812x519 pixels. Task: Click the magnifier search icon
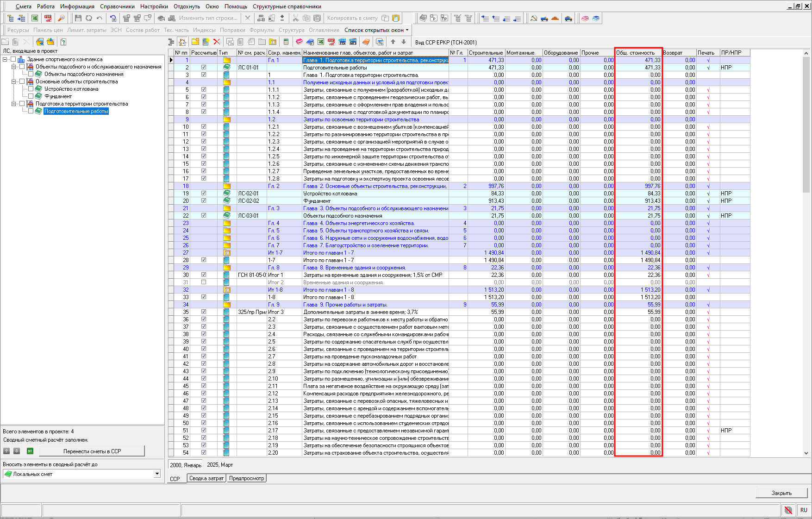click(61, 18)
